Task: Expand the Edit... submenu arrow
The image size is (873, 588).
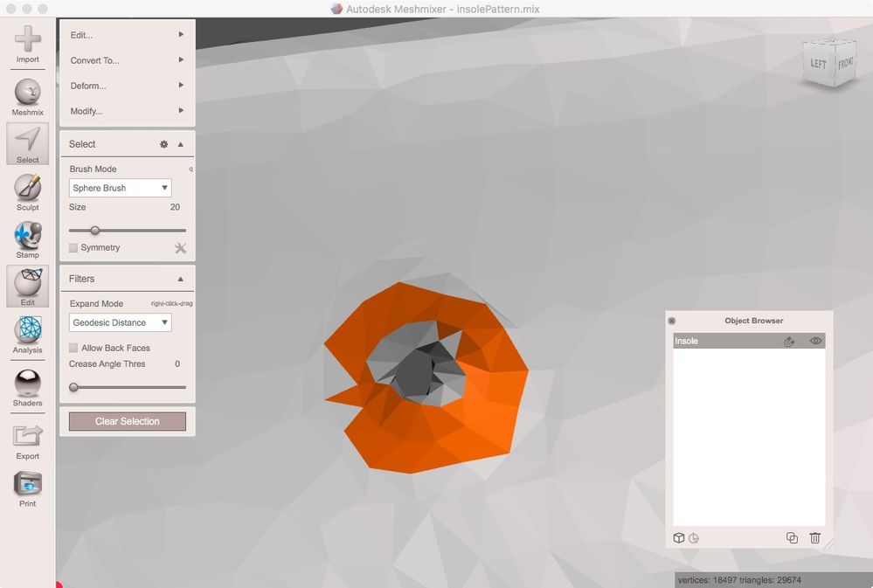Action: (x=181, y=35)
